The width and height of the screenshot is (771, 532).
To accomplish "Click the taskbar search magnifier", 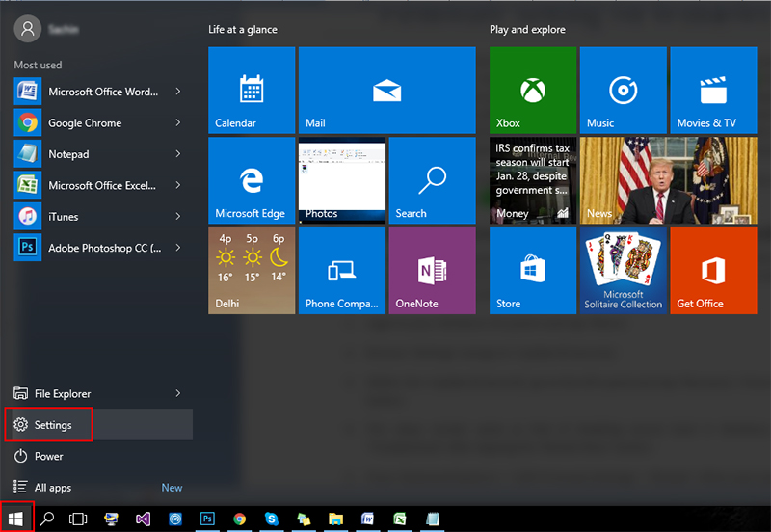I will [46, 519].
